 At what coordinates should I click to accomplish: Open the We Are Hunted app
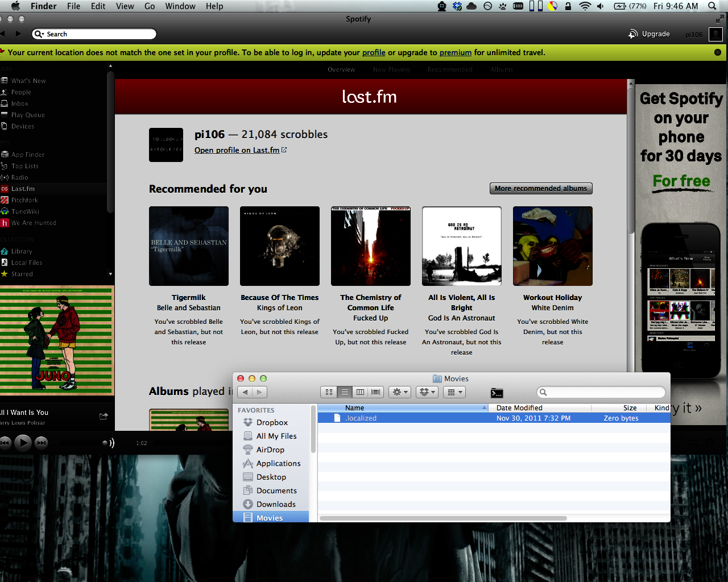(34, 223)
